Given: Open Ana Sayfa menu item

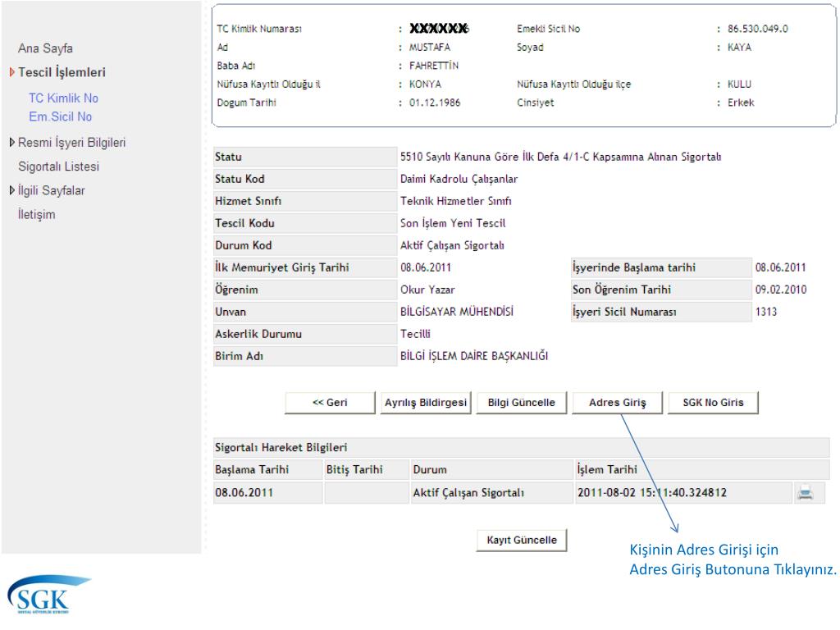Looking at the screenshot, I should [x=46, y=48].
